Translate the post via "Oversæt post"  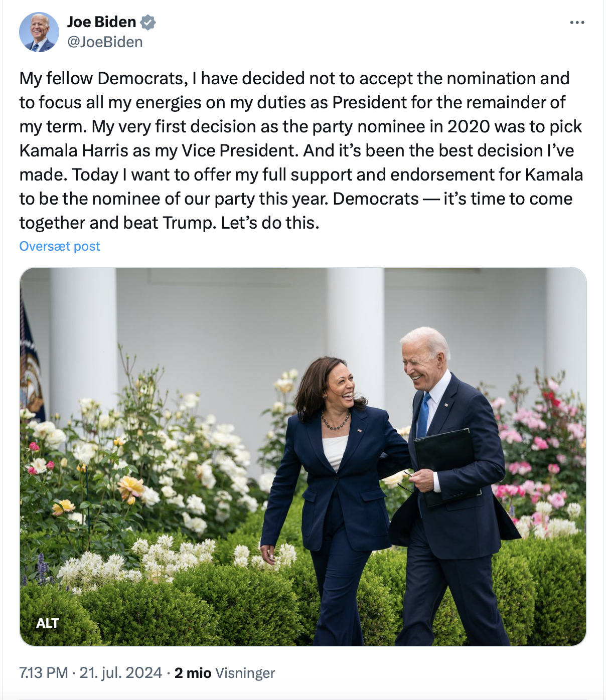pos(60,246)
